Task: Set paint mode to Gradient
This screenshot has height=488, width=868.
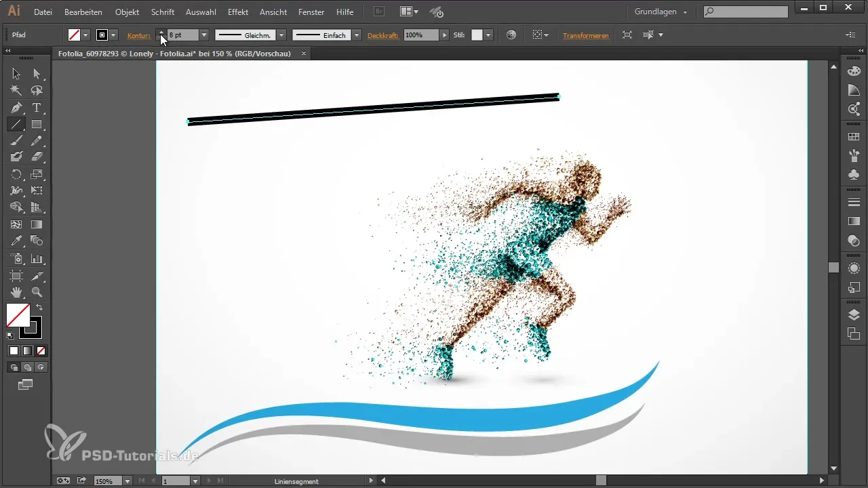Action: click(x=27, y=351)
